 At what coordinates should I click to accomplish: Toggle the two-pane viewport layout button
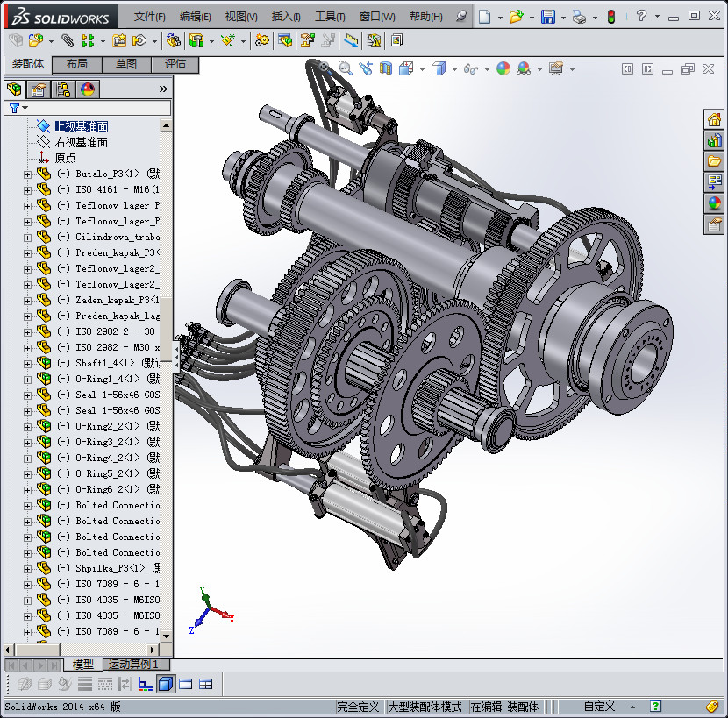[186, 684]
